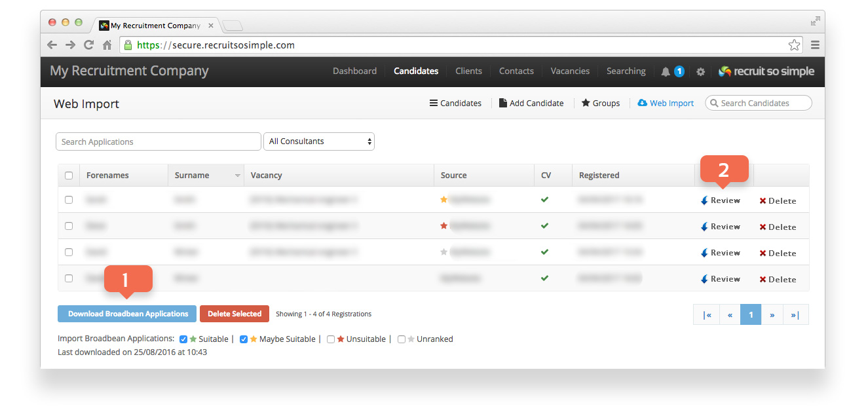
Task: Click the green CV tick in the grey-star row
Action: 544,252
